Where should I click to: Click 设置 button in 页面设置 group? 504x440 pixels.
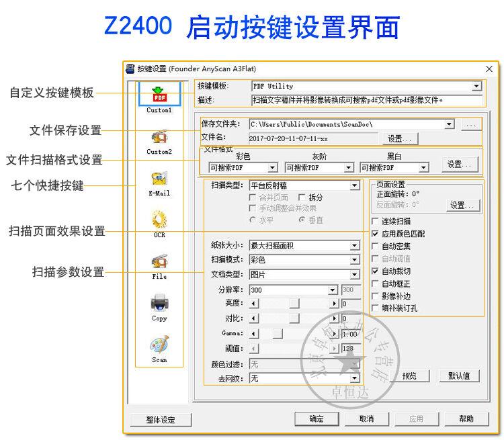[x=463, y=205]
